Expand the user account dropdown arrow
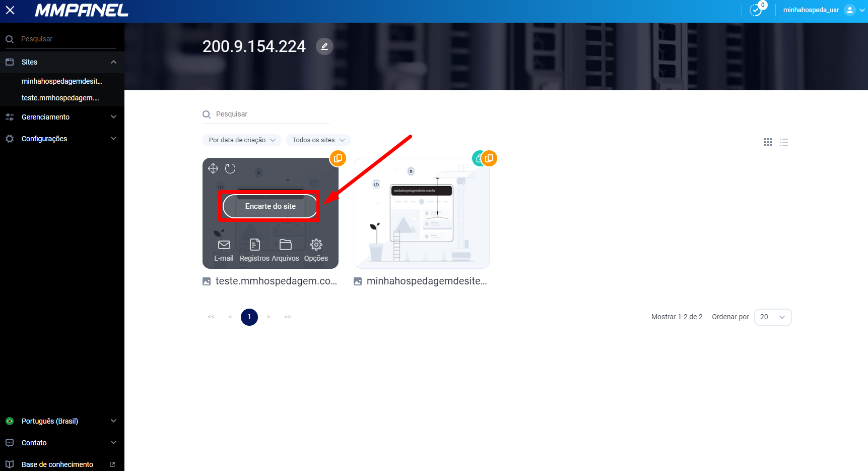Screen dimensions: 868x471 pos(862,10)
